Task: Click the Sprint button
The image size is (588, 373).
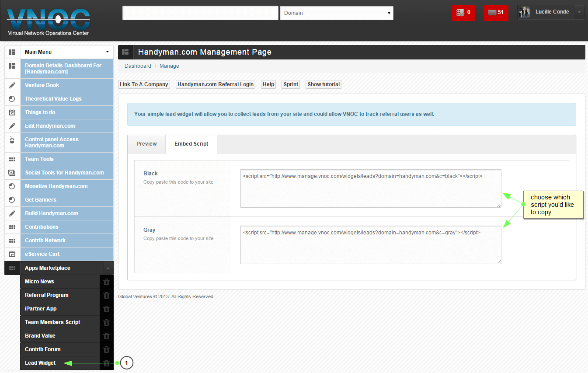Action: pyautogui.click(x=291, y=84)
